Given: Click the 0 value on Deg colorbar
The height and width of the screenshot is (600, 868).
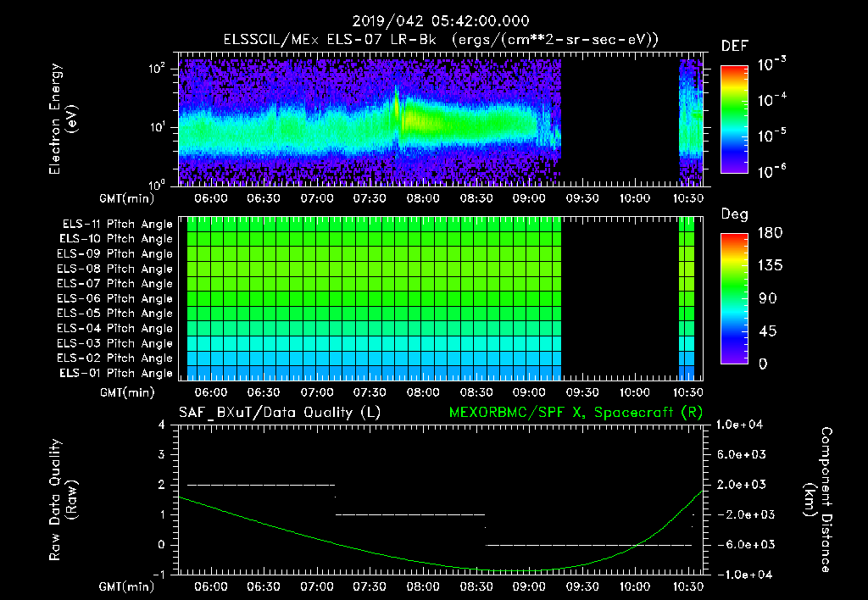Looking at the screenshot, I should pyautogui.click(x=763, y=364).
